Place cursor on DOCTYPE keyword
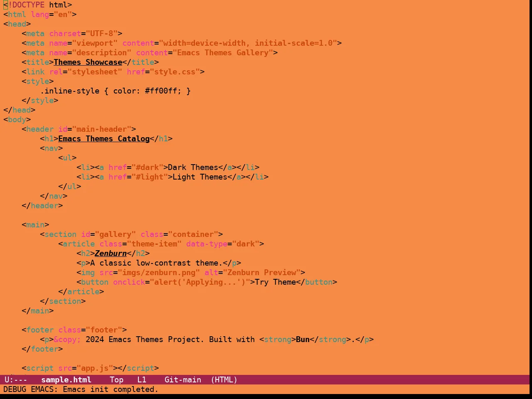 29,5
